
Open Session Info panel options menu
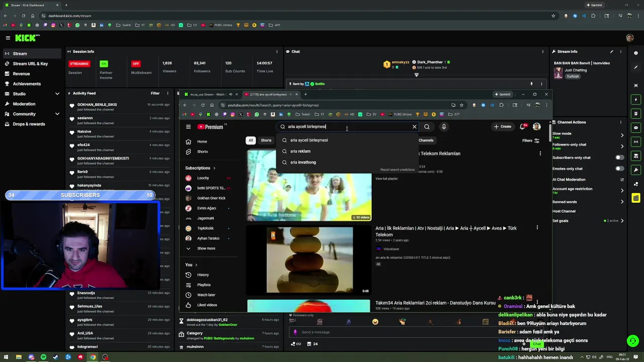click(276, 51)
